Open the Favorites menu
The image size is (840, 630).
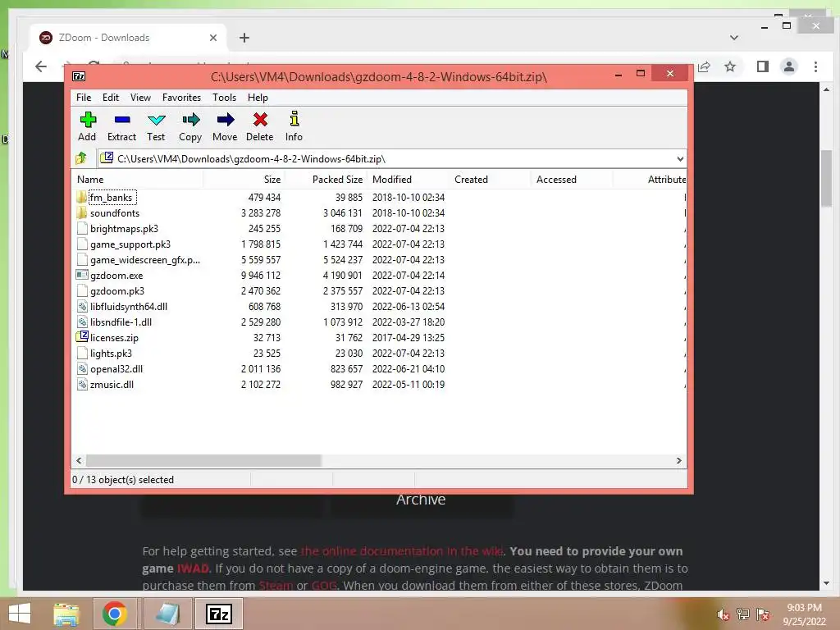pos(181,98)
